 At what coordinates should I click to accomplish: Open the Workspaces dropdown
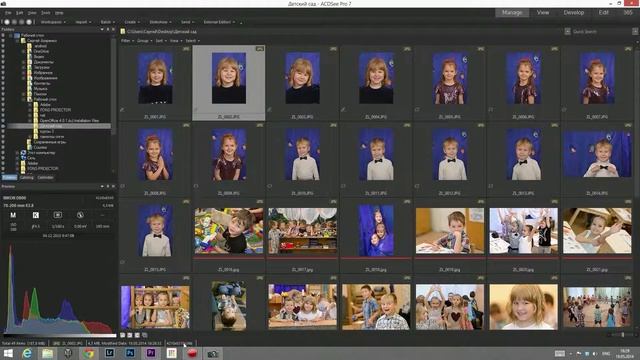pyautogui.click(x=53, y=22)
